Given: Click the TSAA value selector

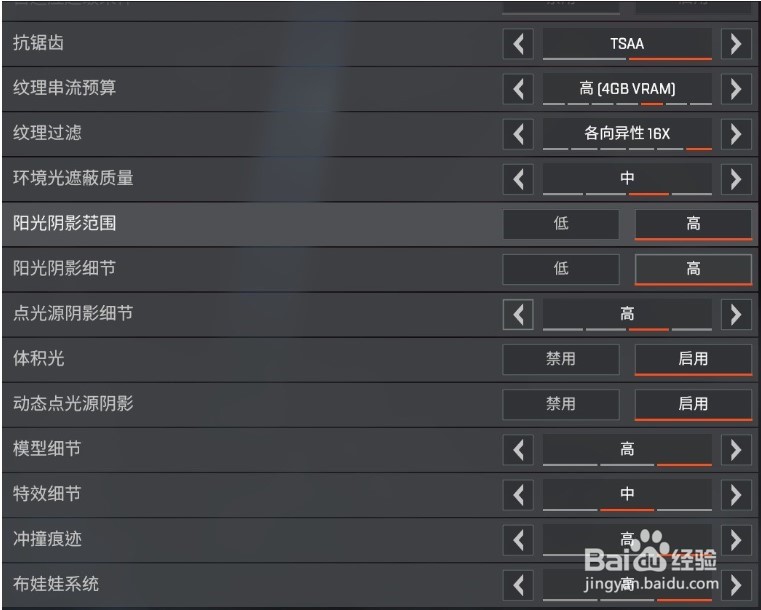Looking at the screenshot, I should [x=627, y=44].
